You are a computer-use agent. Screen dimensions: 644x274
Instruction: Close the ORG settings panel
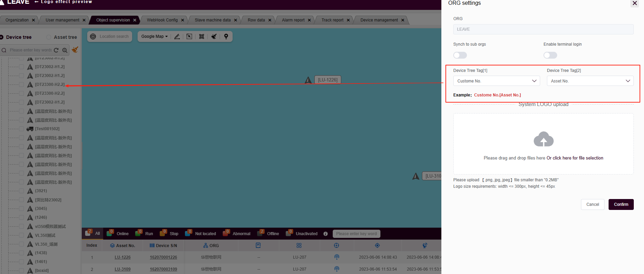pyautogui.click(x=634, y=3)
